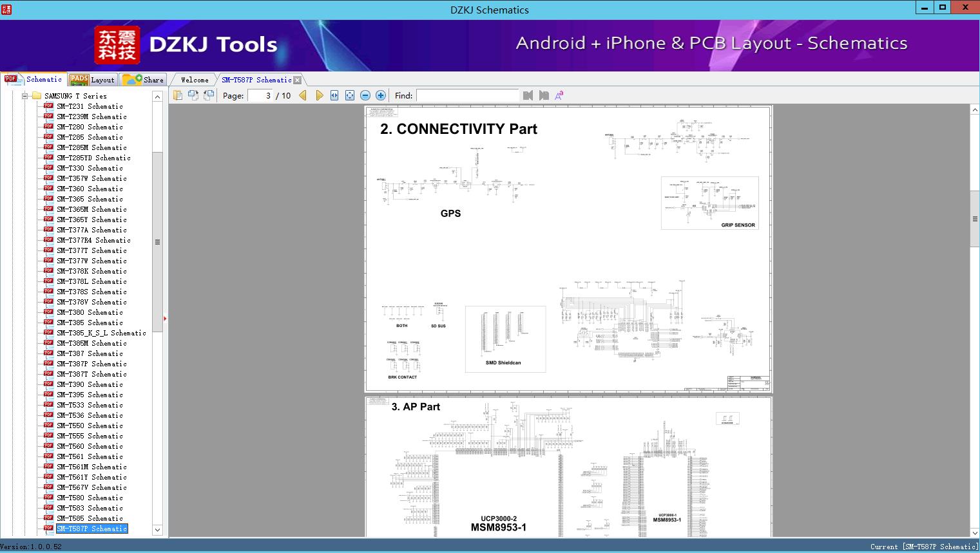Fit whole page in view icon
The image size is (980, 553).
350,95
